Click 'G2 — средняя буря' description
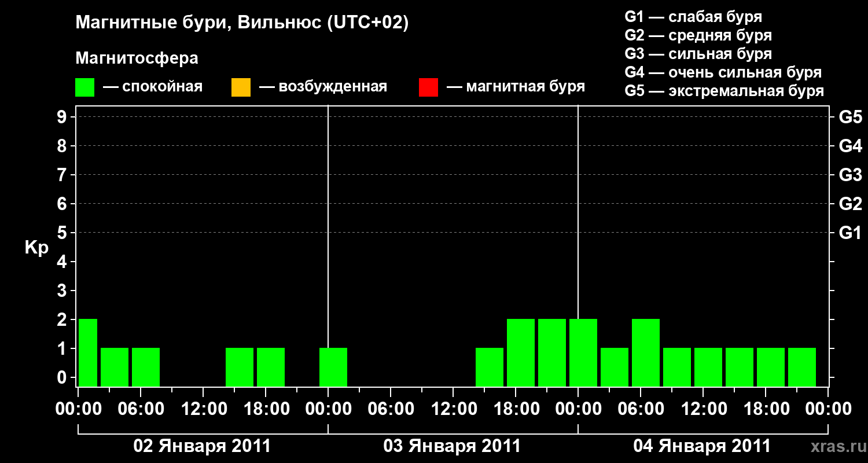 pyautogui.click(x=698, y=35)
